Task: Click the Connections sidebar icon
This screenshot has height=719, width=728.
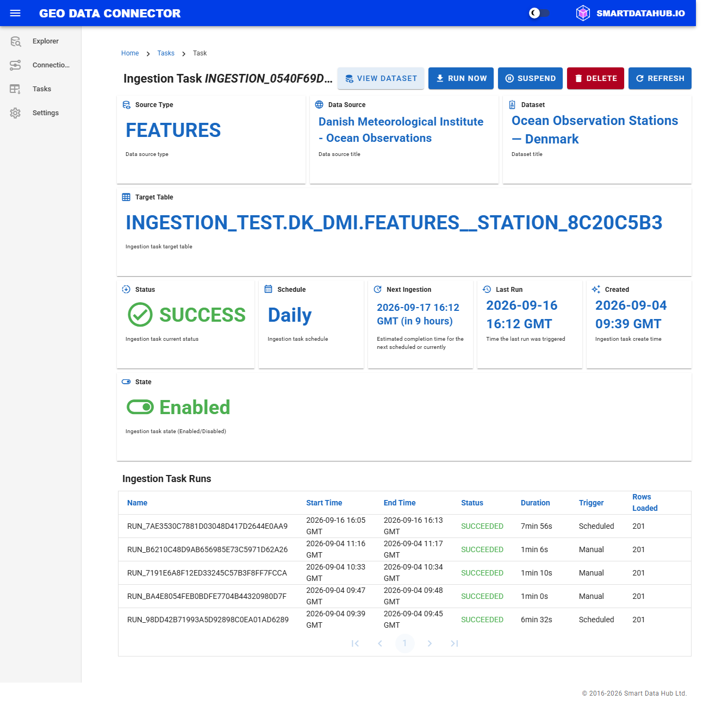Action: [x=15, y=65]
